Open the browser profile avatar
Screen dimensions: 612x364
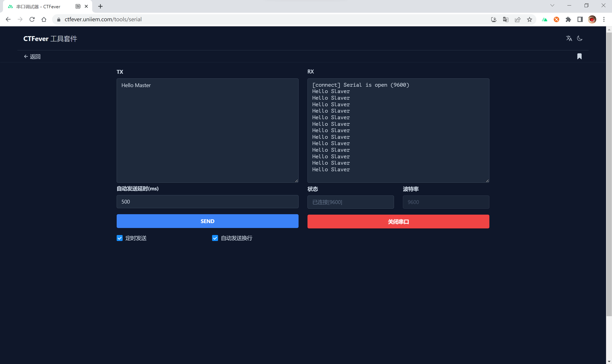coord(592,19)
